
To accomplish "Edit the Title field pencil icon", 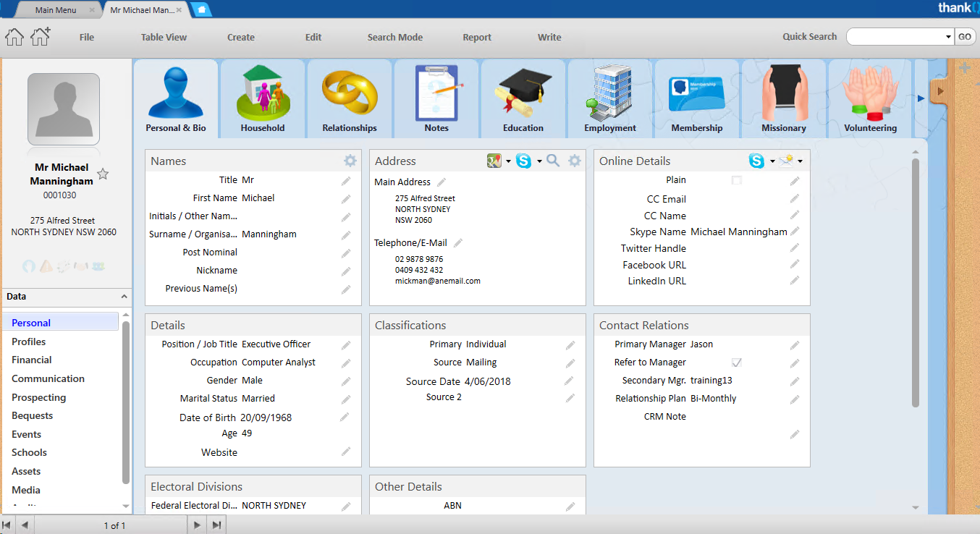I will [346, 181].
